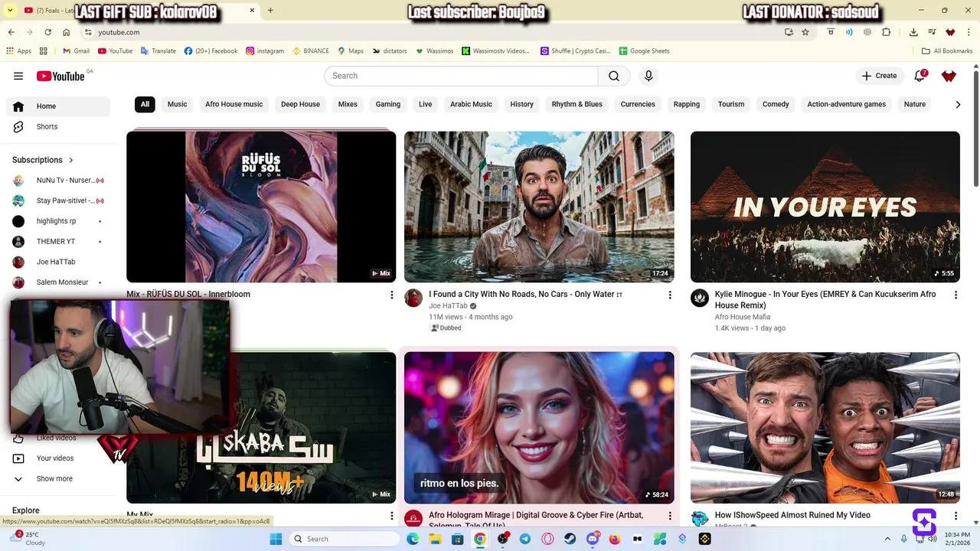Select the Afro House music chip
The height and width of the screenshot is (551, 980).
(234, 104)
